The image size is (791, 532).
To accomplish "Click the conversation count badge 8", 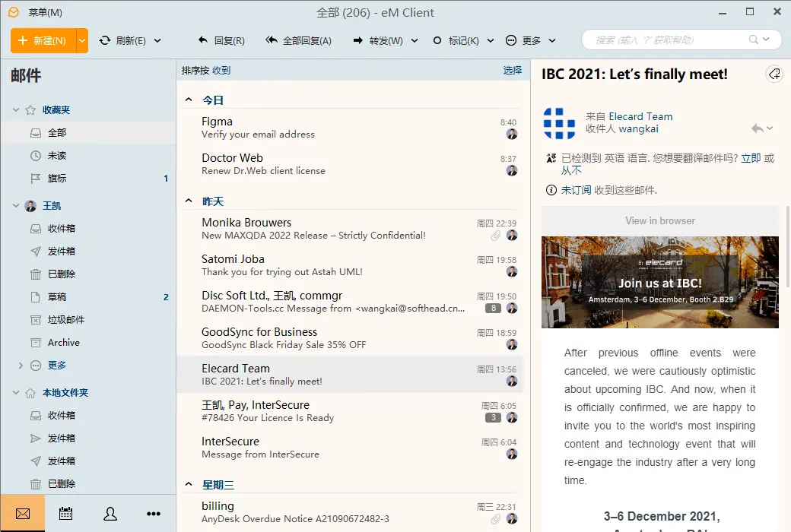I will pyautogui.click(x=494, y=308).
